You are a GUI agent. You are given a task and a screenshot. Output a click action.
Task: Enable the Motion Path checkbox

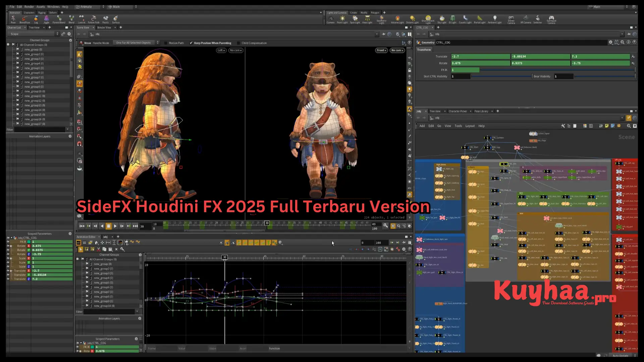[166, 43]
